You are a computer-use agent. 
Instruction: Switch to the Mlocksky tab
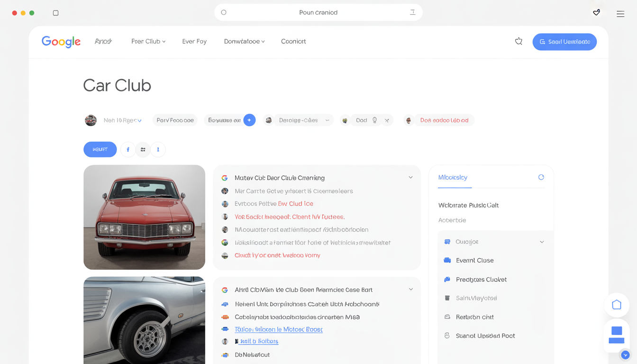pyautogui.click(x=453, y=177)
